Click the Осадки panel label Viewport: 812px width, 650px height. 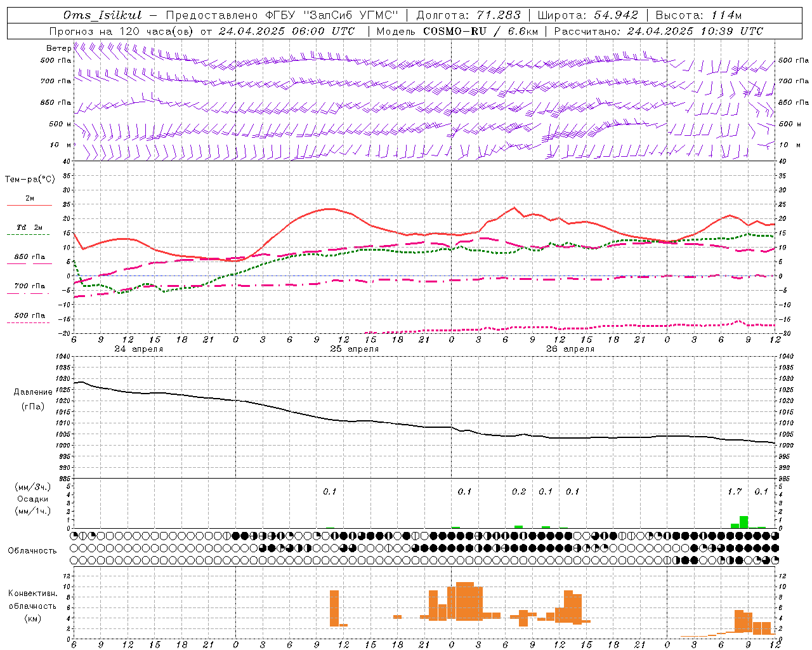tap(32, 499)
